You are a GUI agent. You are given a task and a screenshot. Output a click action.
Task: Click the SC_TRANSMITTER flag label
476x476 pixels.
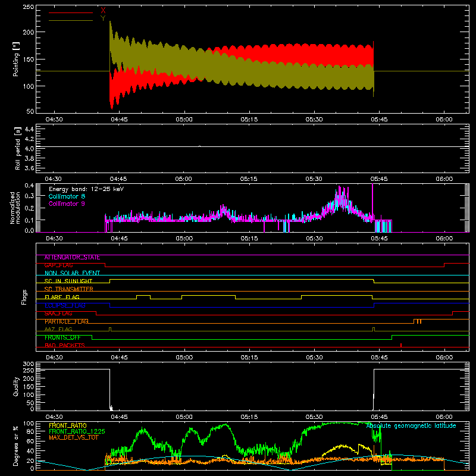point(68,289)
